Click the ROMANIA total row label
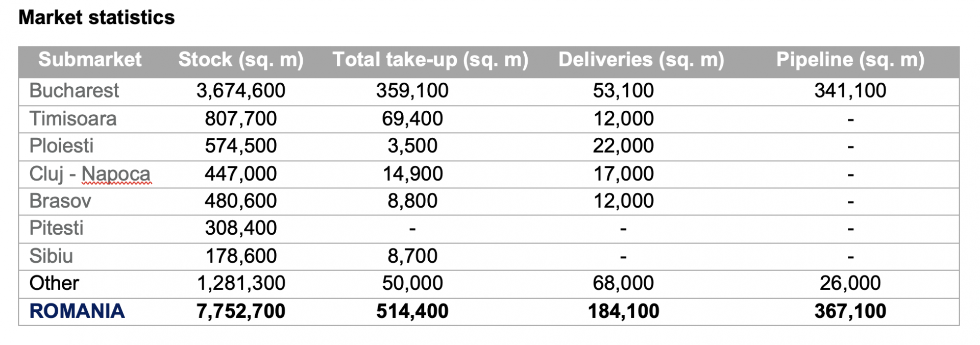The width and height of the screenshot is (980, 345). point(77,311)
